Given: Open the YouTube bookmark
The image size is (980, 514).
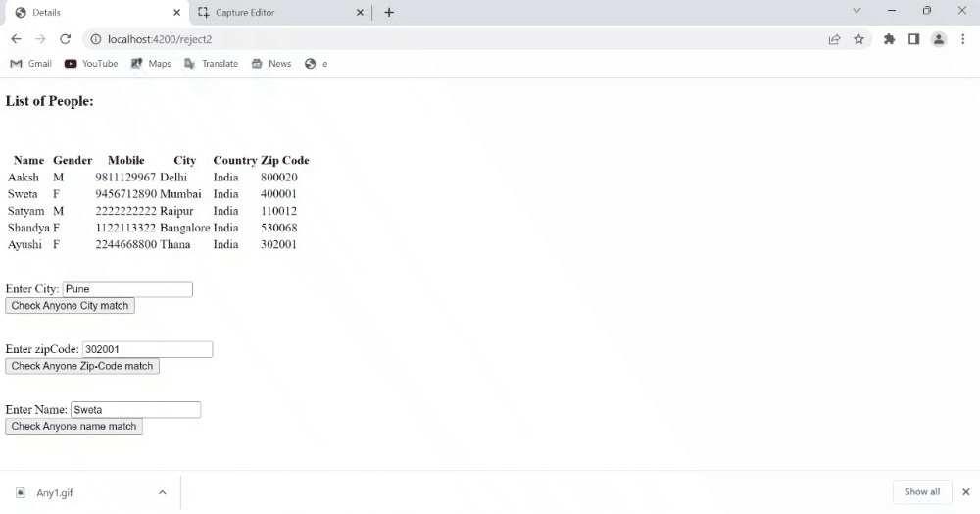Looking at the screenshot, I should (91, 63).
